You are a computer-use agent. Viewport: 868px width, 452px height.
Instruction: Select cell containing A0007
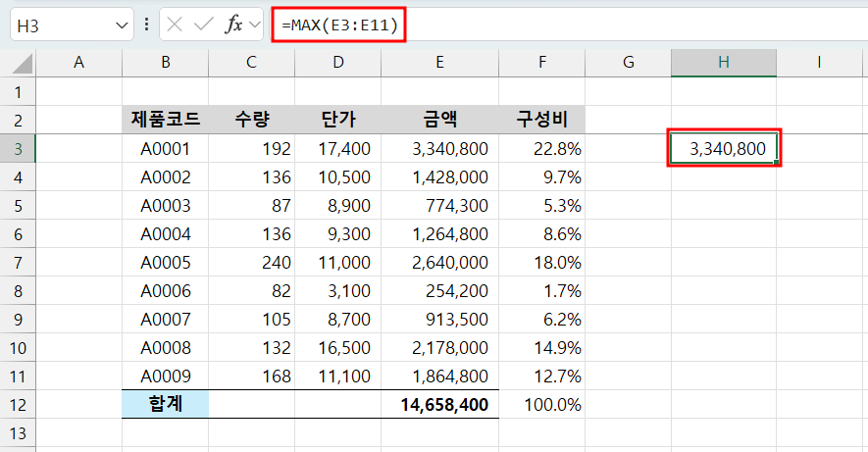pos(166,320)
